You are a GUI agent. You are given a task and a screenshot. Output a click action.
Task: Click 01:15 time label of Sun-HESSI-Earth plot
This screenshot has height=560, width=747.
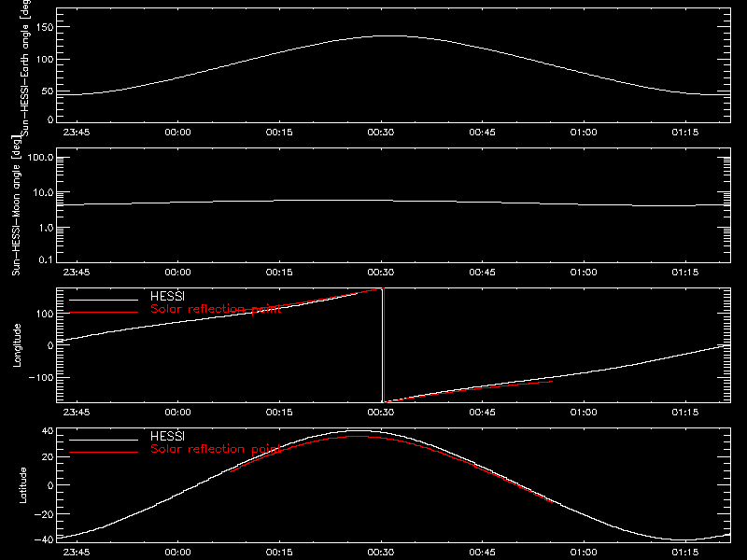[x=685, y=132]
